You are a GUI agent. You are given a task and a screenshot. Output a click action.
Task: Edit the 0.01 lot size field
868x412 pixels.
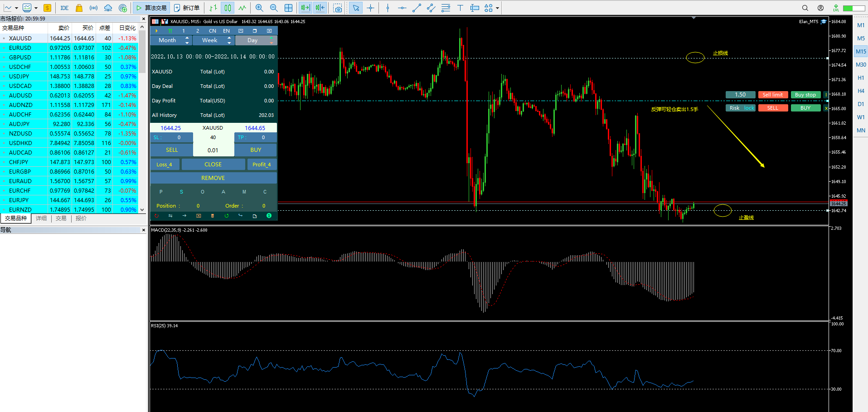pyautogui.click(x=213, y=150)
